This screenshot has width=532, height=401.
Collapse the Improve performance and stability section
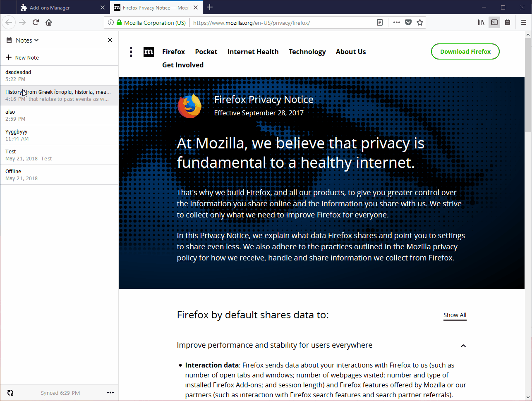click(463, 346)
